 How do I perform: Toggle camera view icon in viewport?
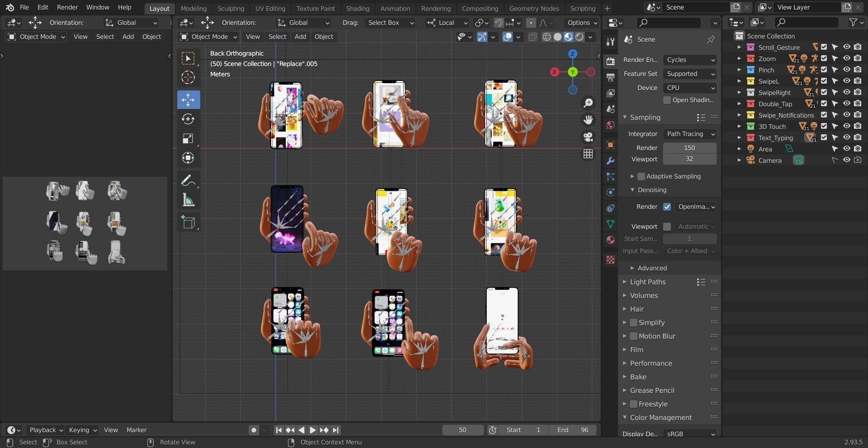pyautogui.click(x=588, y=137)
